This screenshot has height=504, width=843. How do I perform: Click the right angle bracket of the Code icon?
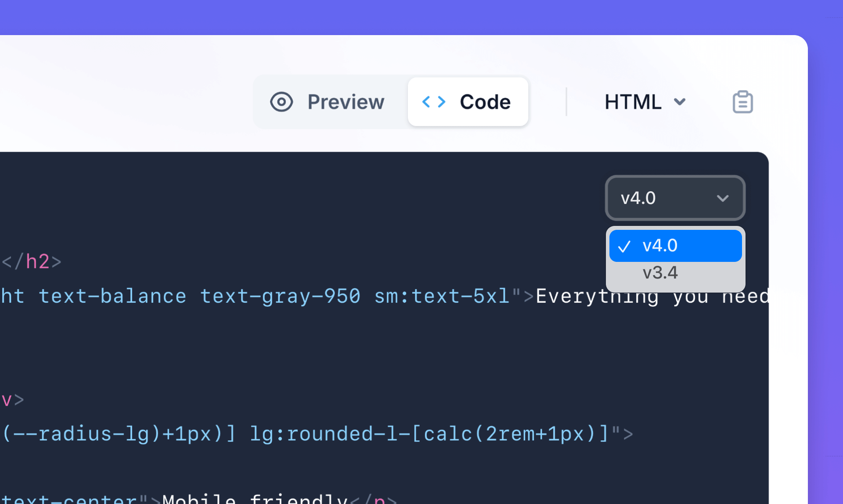(441, 101)
